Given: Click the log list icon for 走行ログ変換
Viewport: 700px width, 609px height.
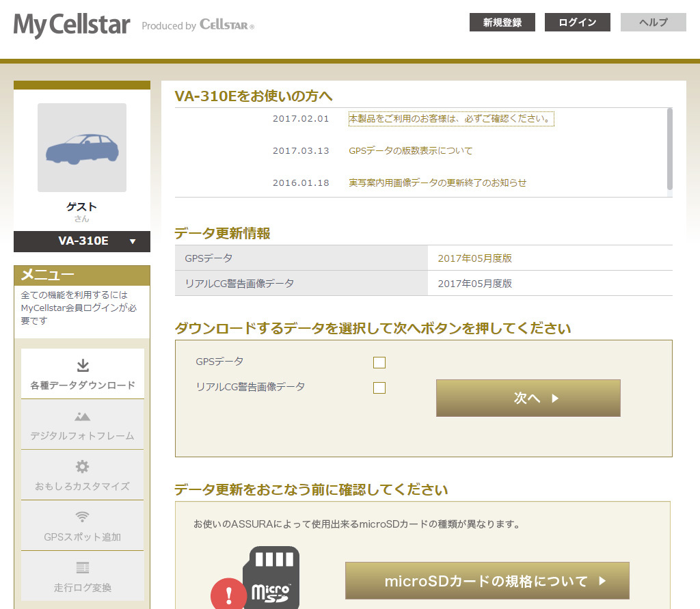Looking at the screenshot, I should click(83, 567).
